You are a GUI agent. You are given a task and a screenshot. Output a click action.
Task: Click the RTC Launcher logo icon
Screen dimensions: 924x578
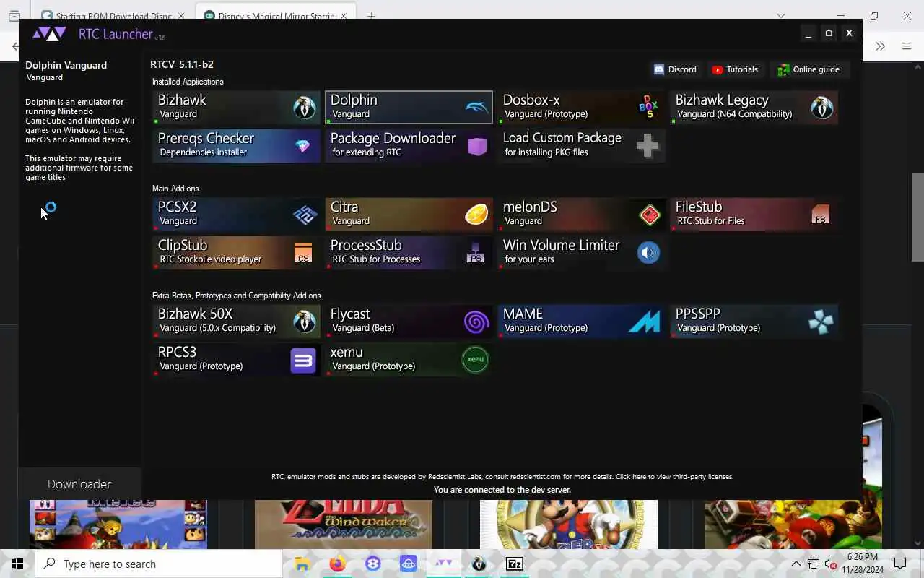[x=50, y=34]
